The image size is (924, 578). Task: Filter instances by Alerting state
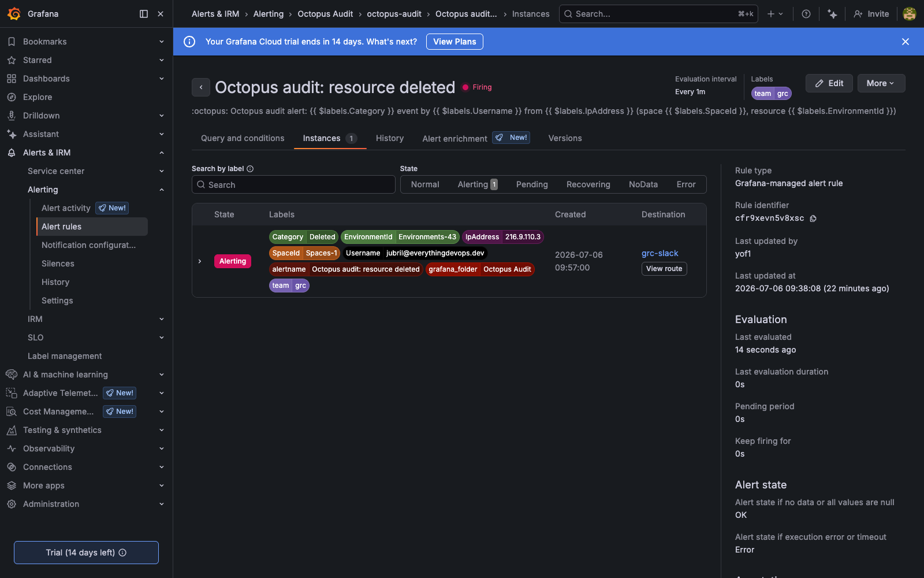[x=477, y=184]
